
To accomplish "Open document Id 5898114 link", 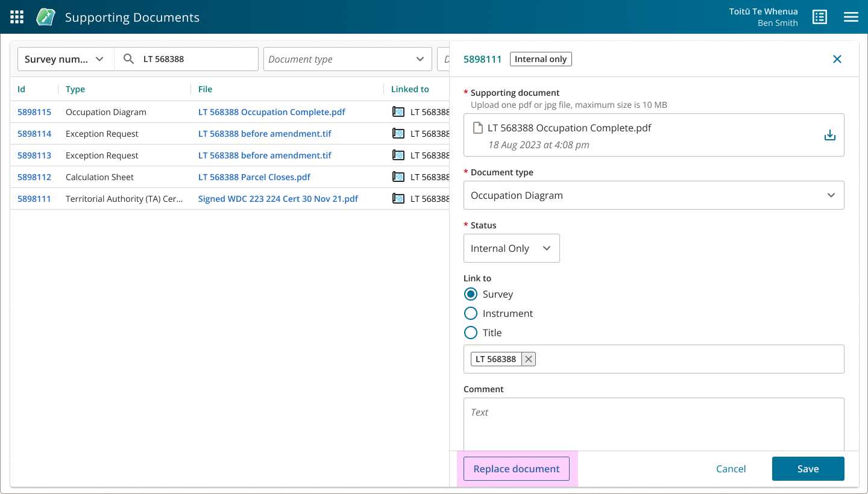I will [x=34, y=134].
